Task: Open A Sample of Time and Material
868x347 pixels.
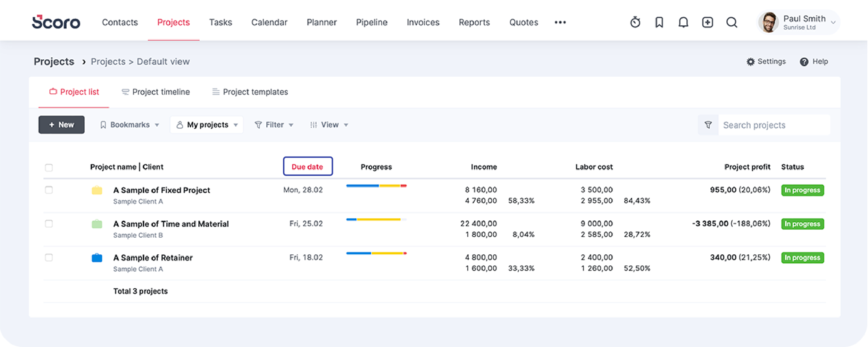Action: pyautogui.click(x=171, y=224)
